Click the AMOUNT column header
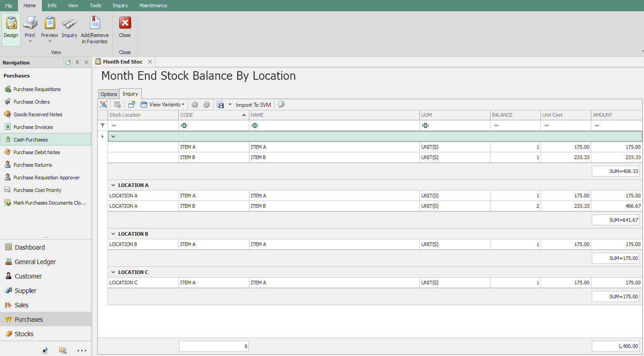Screen dimensions: 644x356 coord(617,115)
